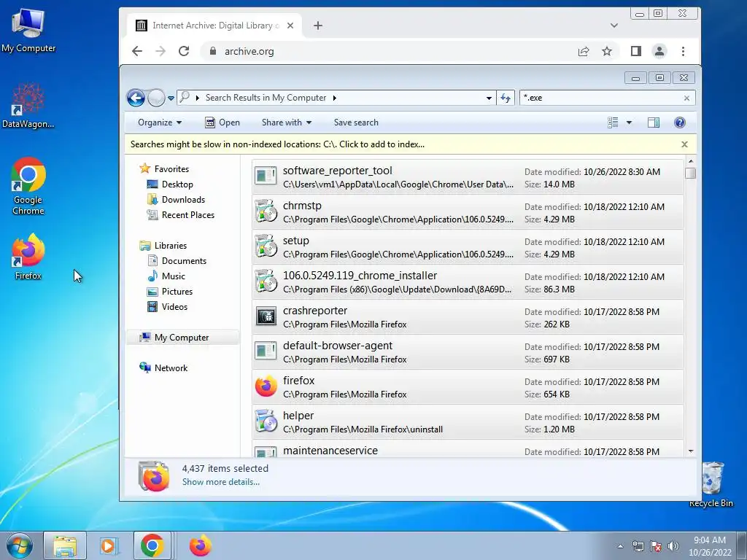Viewport: 747px width, 560px height.
Task: Close the Internet Archive Chrome tab
Action: [290, 26]
